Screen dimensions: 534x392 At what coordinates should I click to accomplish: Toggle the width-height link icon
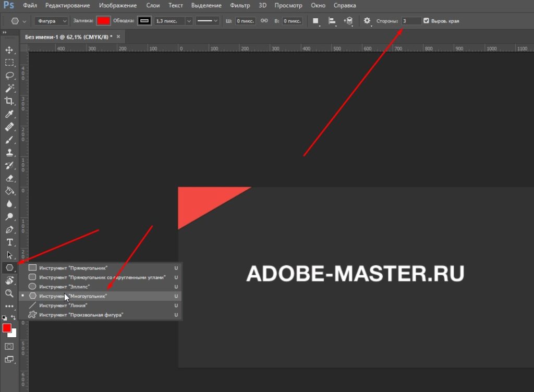point(264,21)
